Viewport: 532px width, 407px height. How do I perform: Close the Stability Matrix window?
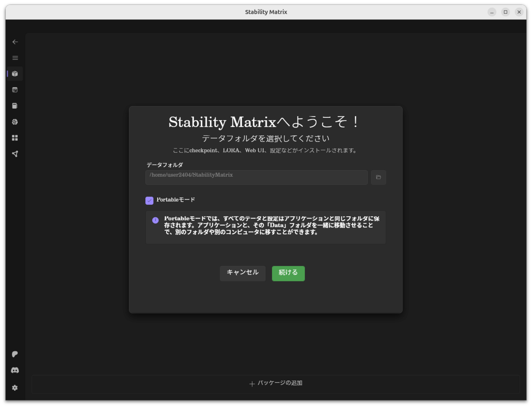(519, 12)
